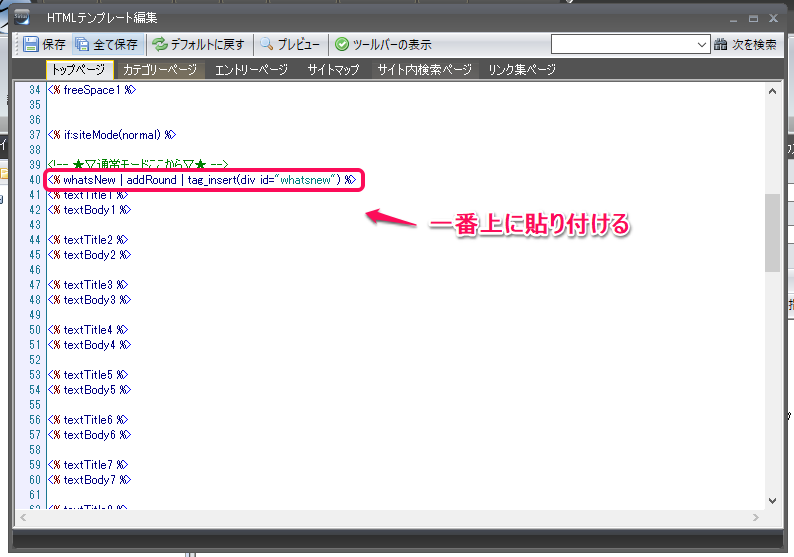The image size is (794, 557).
Task: Open the search combo box dropdown arrow
Action: click(702, 44)
